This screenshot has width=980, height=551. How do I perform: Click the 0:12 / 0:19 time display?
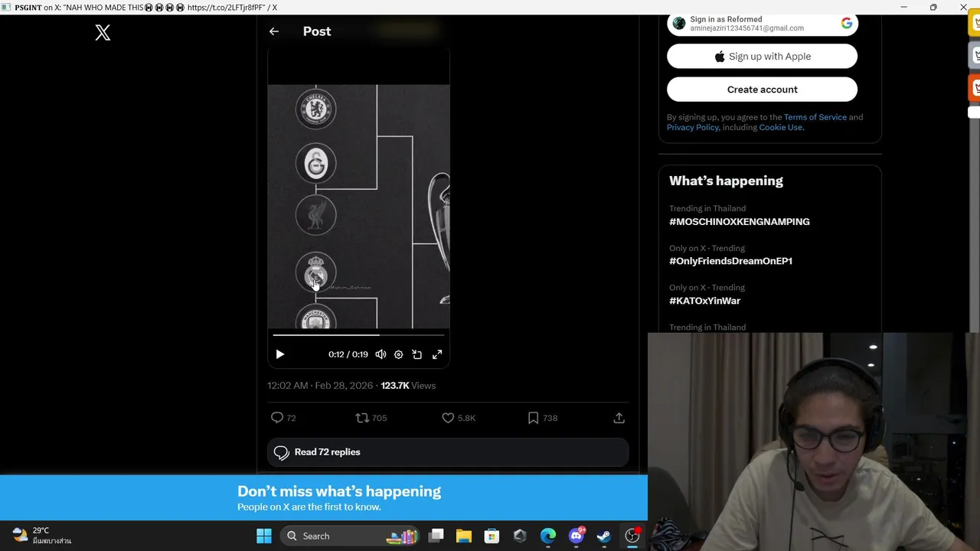point(348,354)
